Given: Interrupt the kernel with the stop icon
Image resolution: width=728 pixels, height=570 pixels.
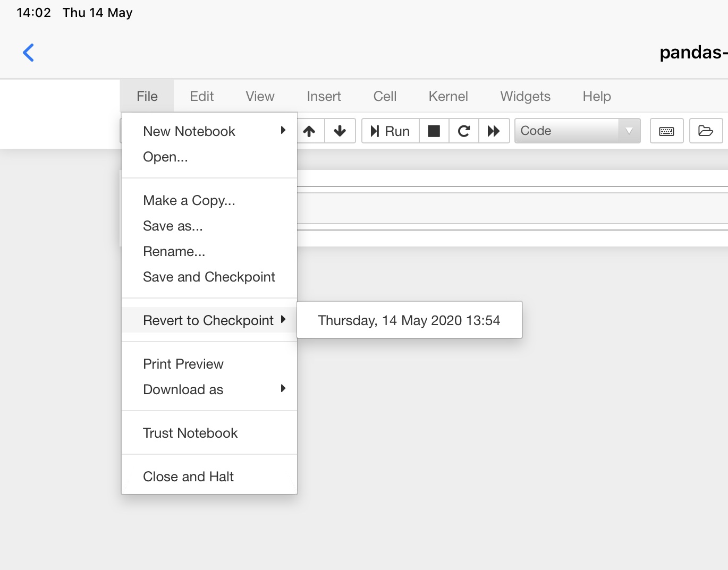Looking at the screenshot, I should (434, 131).
